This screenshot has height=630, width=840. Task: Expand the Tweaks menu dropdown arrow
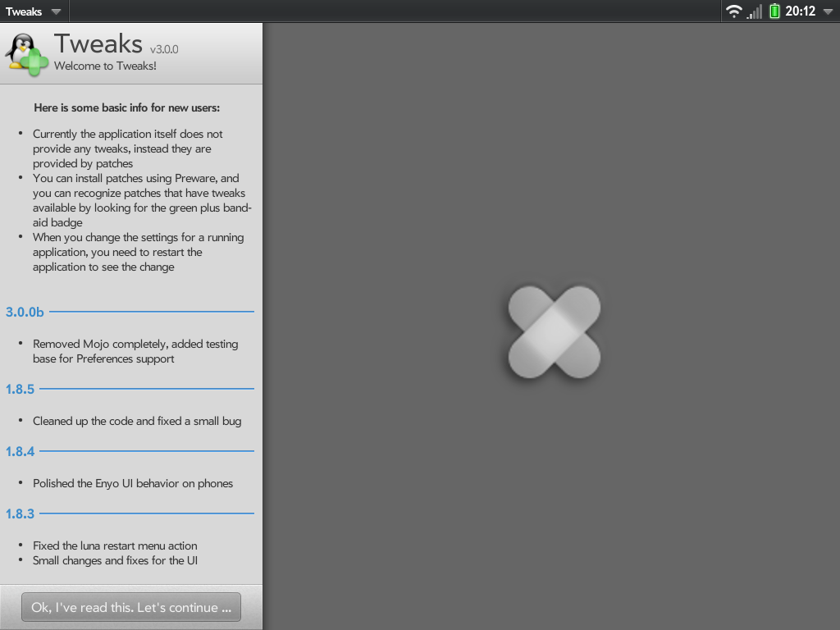coord(57,11)
